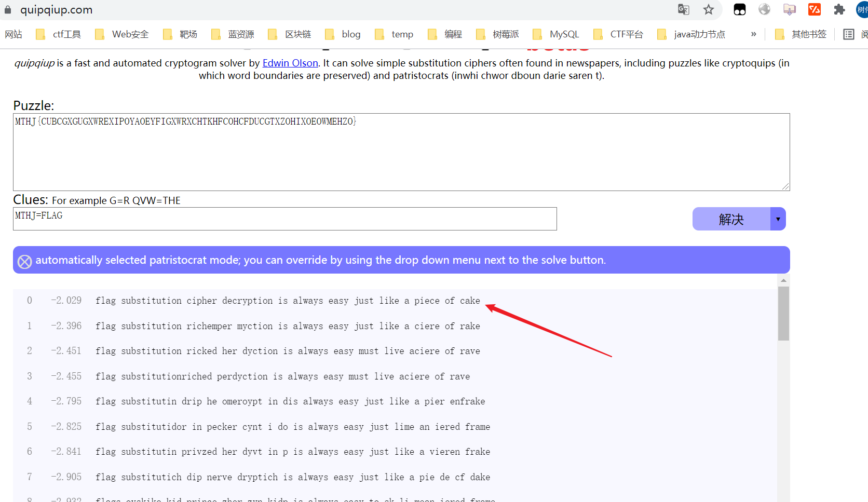Click the site lock icon beside quipqiup.com
The width and height of the screenshot is (868, 502).
[x=8, y=9]
